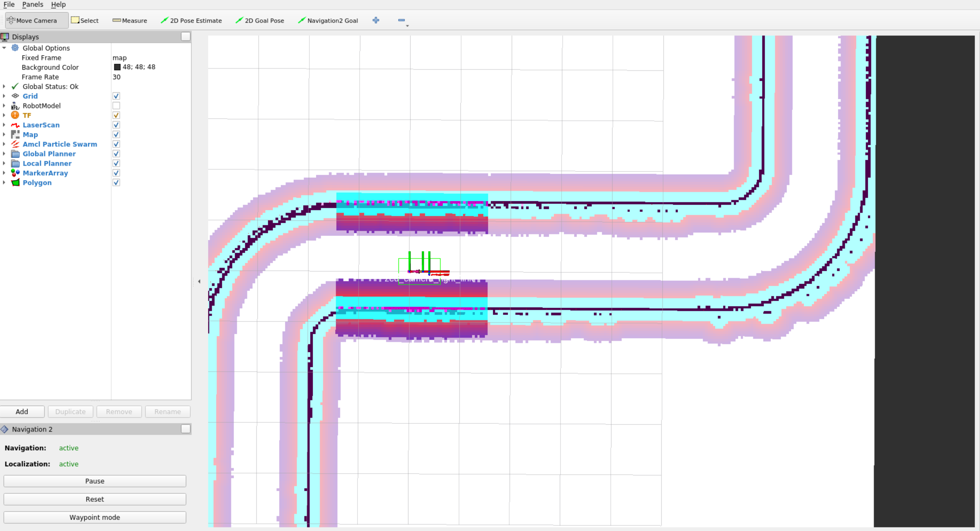This screenshot has height=531, width=980.
Task: Activate the Select tool
Action: point(85,20)
